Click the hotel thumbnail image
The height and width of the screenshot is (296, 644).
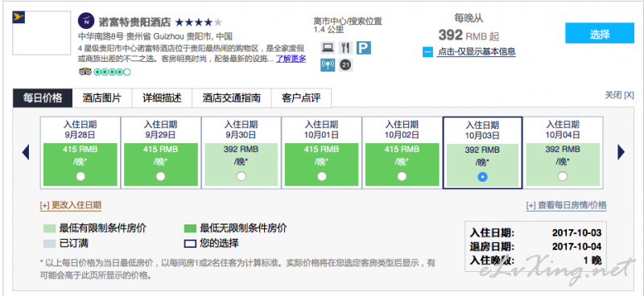click(x=42, y=33)
